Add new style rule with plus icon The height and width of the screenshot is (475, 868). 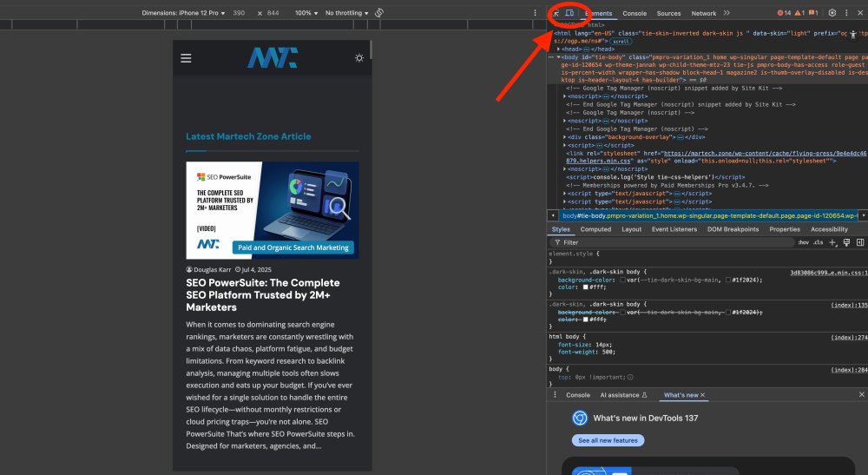[832, 242]
